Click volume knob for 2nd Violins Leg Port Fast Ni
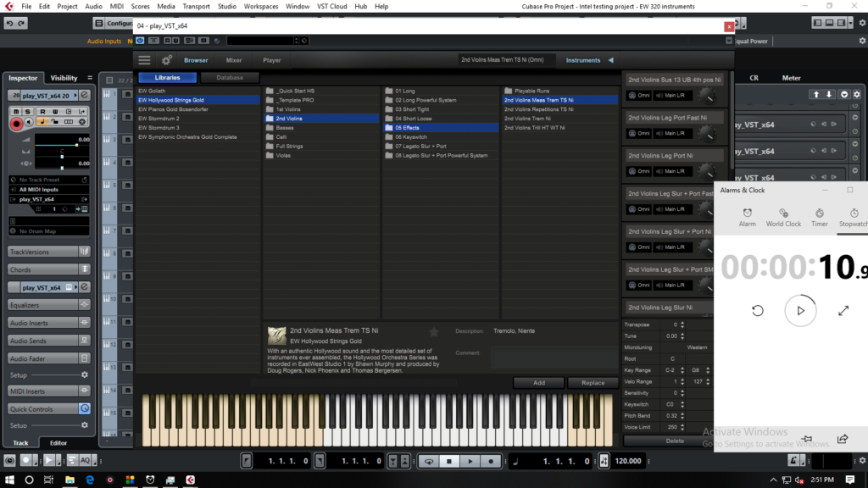Viewport: 868px width, 488px height. point(707,135)
